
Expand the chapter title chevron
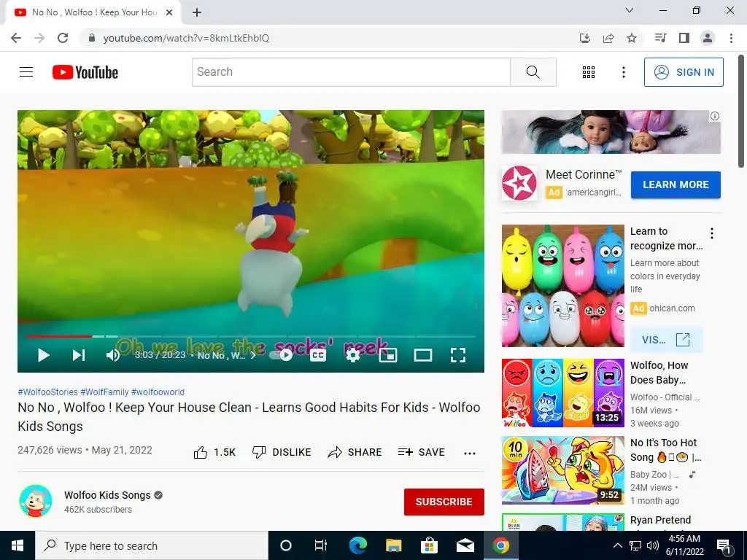[x=253, y=355]
